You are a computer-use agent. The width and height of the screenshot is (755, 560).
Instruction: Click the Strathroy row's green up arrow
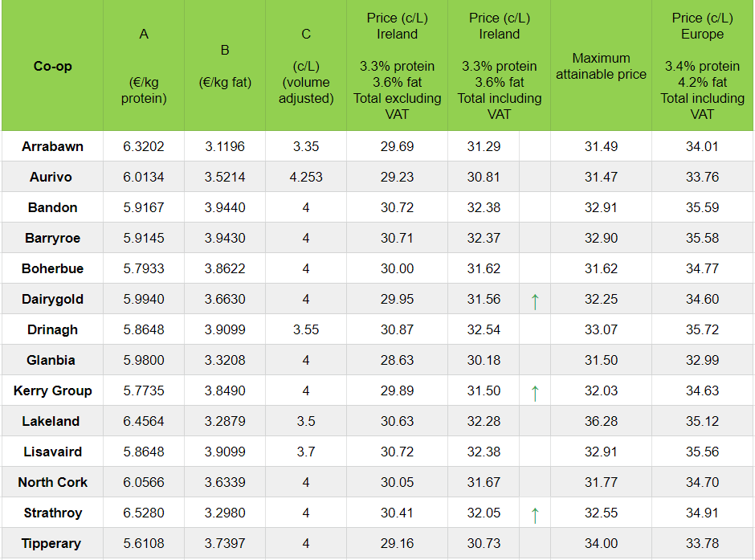(x=535, y=514)
